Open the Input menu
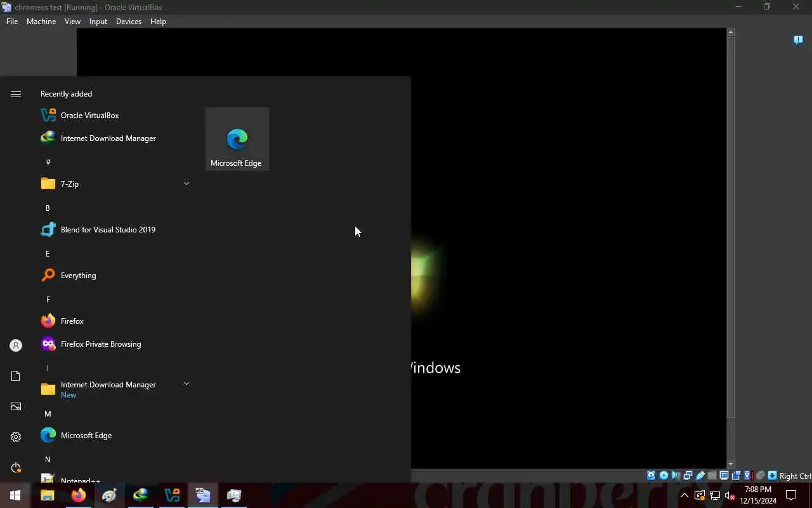 point(98,21)
